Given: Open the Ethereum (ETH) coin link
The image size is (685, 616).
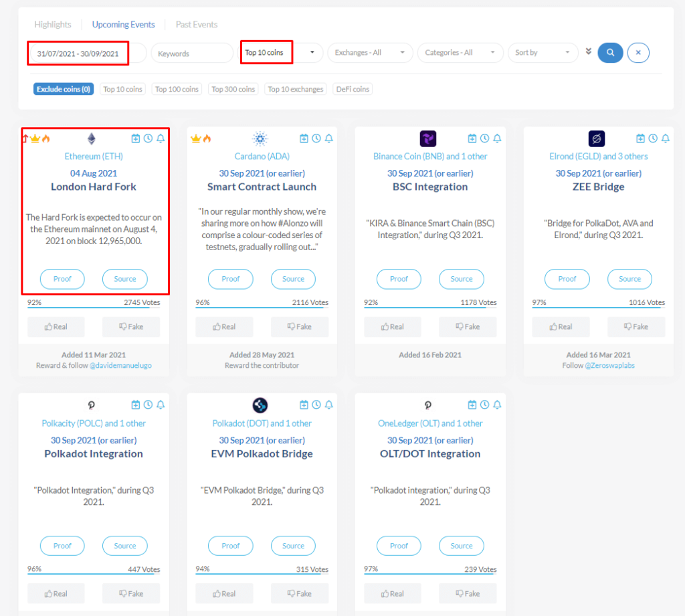Looking at the screenshot, I should point(94,157).
